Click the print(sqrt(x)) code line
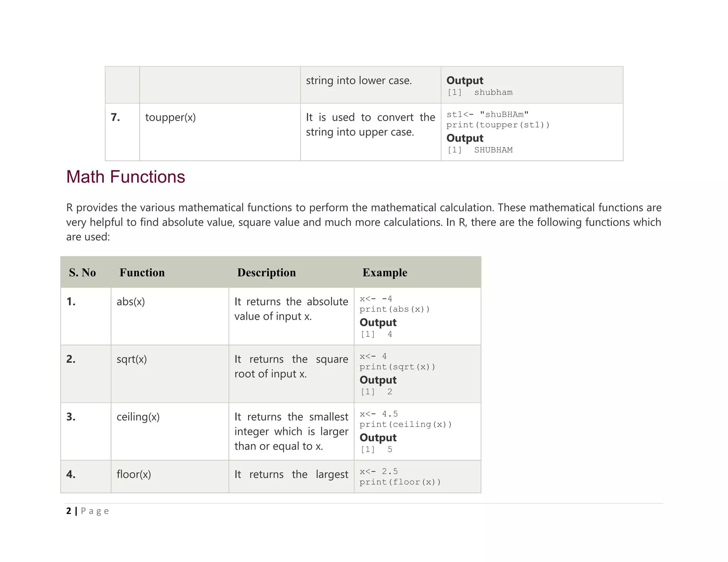This screenshot has width=728, height=562. tap(397, 367)
